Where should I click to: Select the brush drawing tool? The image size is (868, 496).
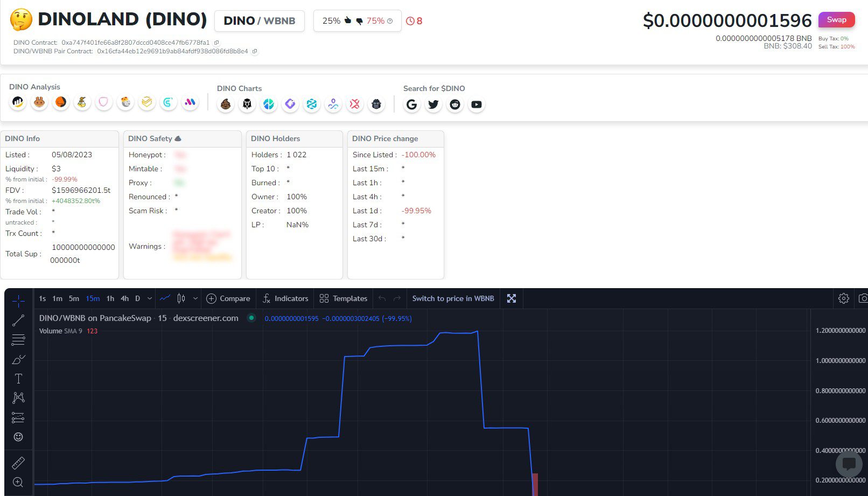(18, 359)
